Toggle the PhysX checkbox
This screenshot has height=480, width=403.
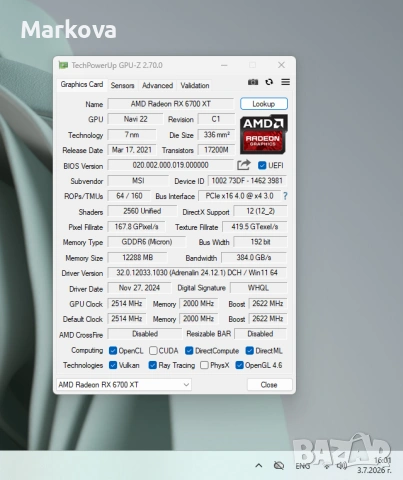click(204, 365)
